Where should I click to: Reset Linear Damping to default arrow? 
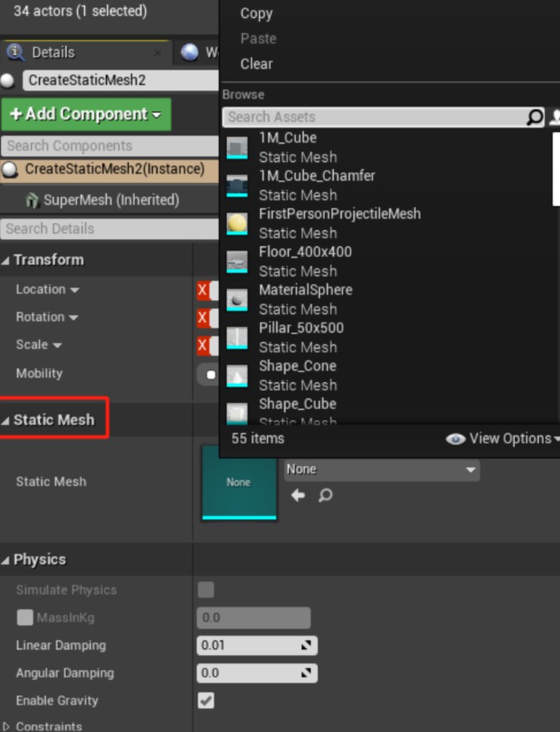(x=306, y=645)
